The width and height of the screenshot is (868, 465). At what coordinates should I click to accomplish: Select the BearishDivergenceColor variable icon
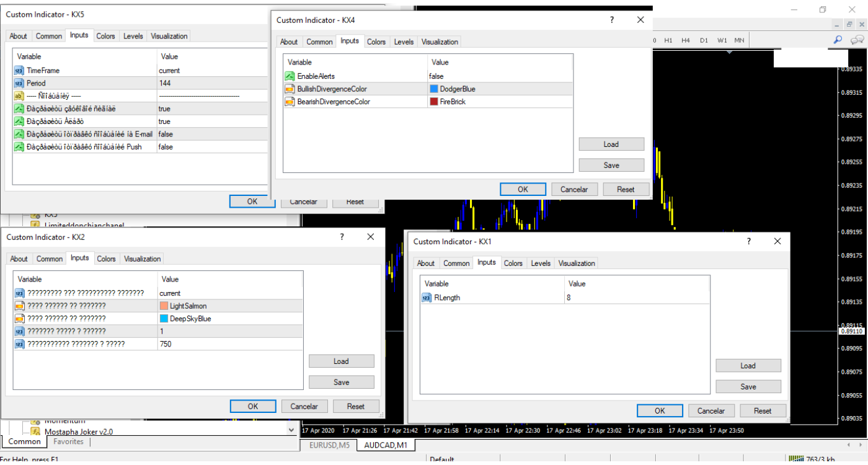pos(290,102)
